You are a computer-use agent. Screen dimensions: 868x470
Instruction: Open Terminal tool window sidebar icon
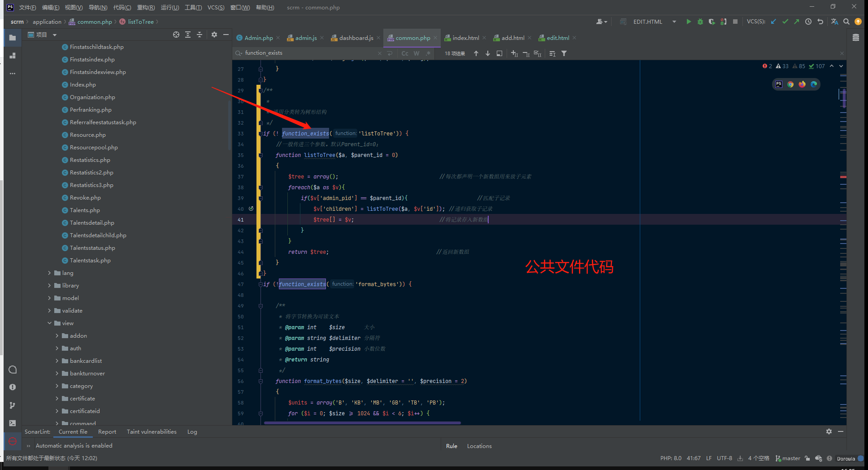coord(13,423)
